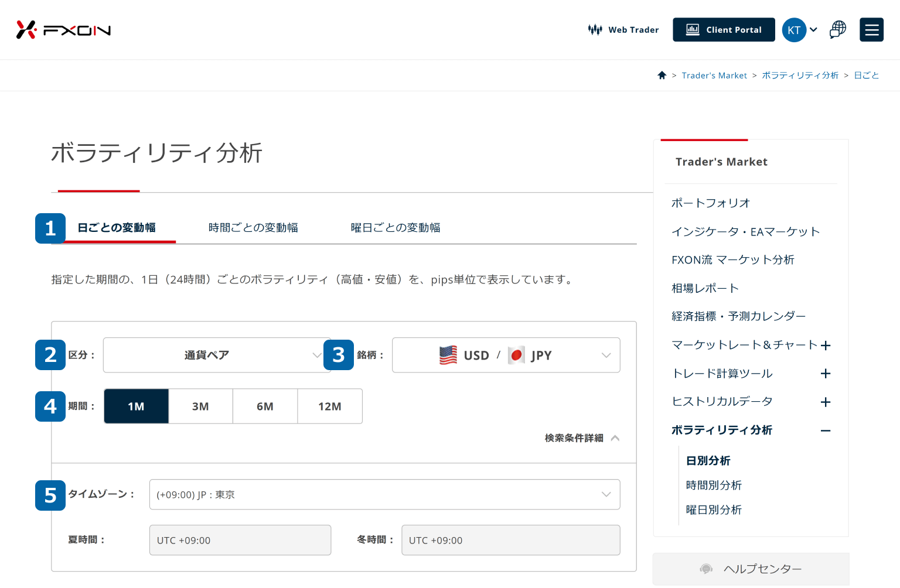The image size is (900, 588).
Task: Click the FXON logo
Action: pos(63,30)
